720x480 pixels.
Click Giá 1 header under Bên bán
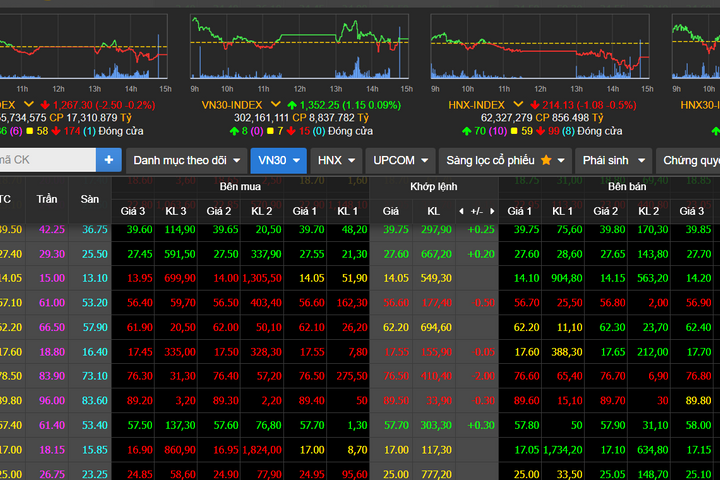(x=519, y=211)
